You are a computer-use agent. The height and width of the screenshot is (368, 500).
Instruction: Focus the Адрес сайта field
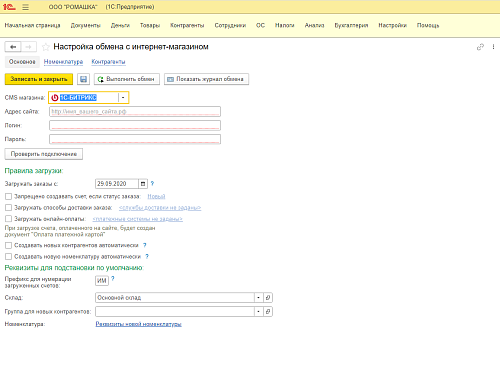(135, 111)
